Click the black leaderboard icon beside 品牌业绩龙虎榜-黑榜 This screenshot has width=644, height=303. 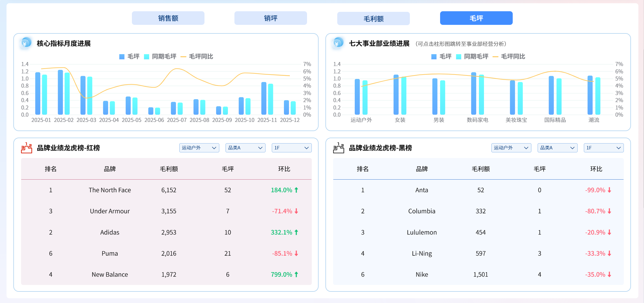coord(338,148)
